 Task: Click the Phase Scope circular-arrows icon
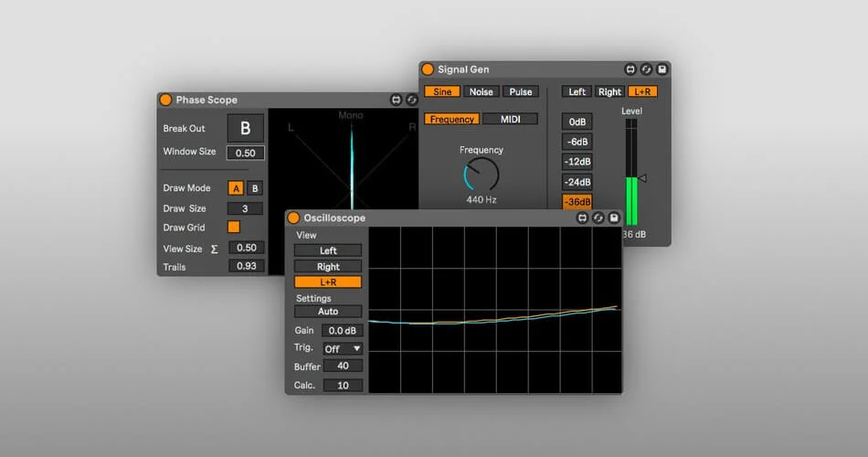click(x=411, y=100)
